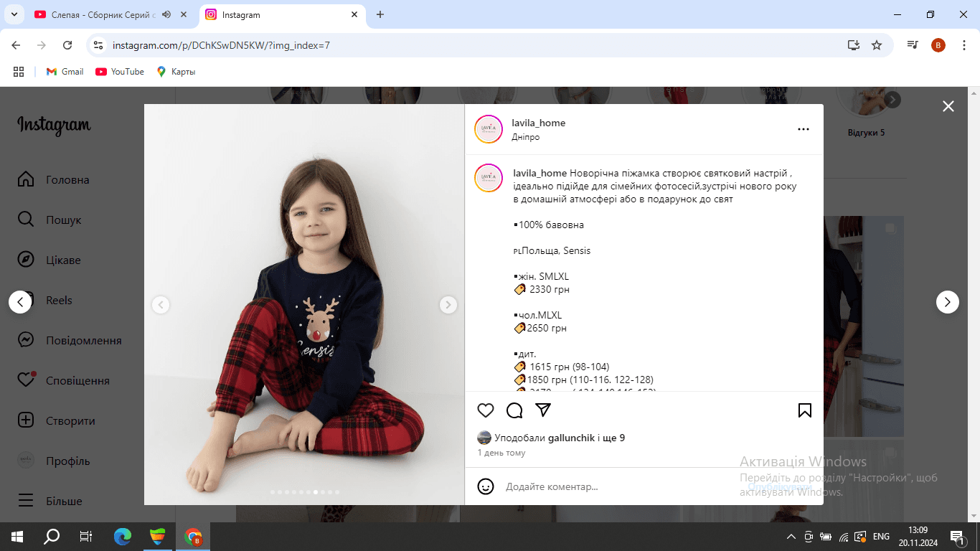Click Створити to create a post
Screen dimensions: 980x551
57,420
